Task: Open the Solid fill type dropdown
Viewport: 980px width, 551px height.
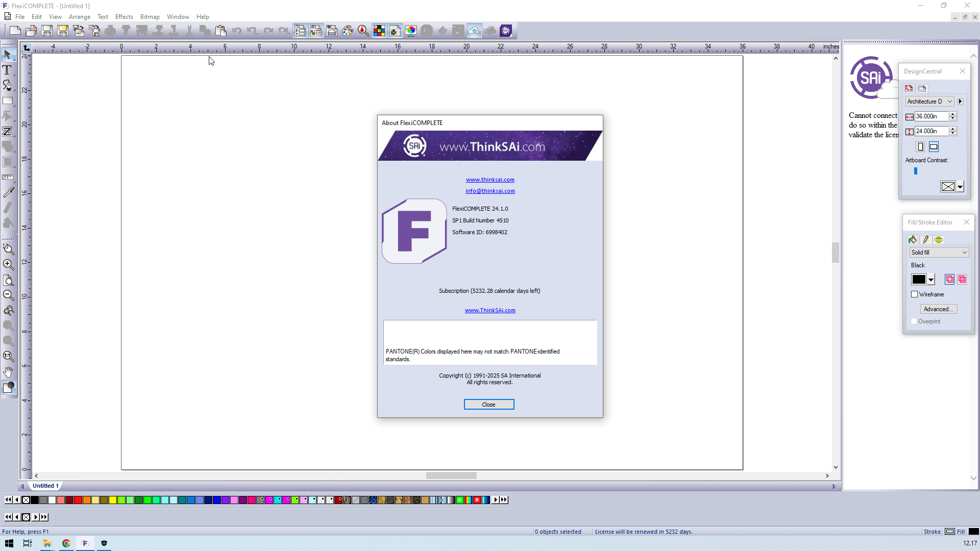Action: 939,253
